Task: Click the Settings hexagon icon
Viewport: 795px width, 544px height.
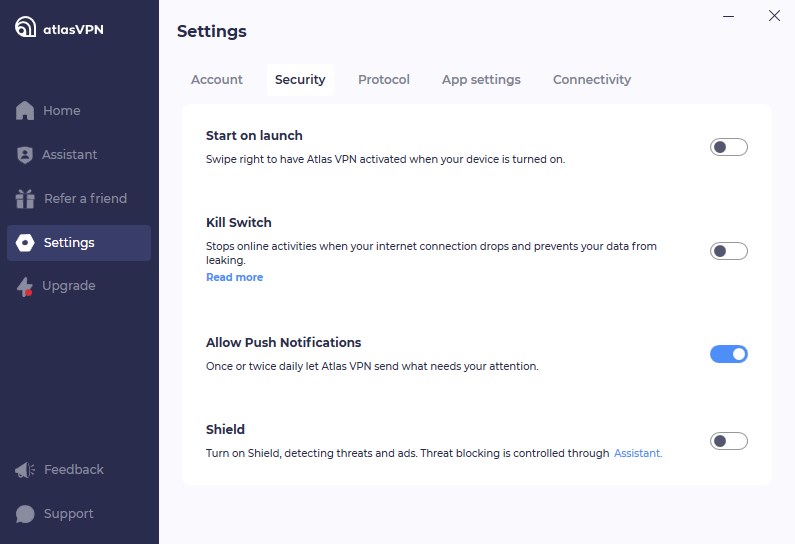Action: tap(25, 243)
